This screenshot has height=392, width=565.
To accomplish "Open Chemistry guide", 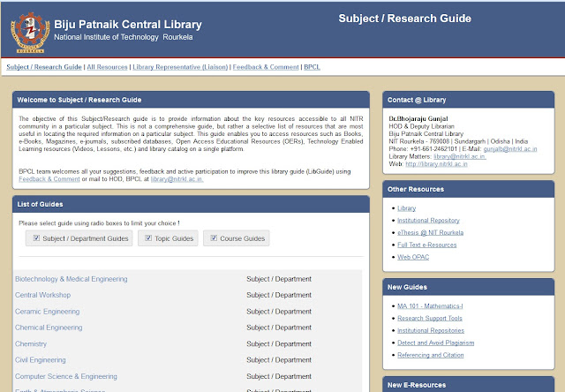I will pos(31,343).
